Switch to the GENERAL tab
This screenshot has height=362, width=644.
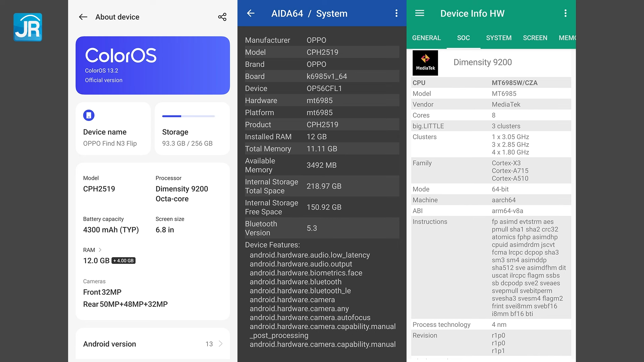coord(426,38)
